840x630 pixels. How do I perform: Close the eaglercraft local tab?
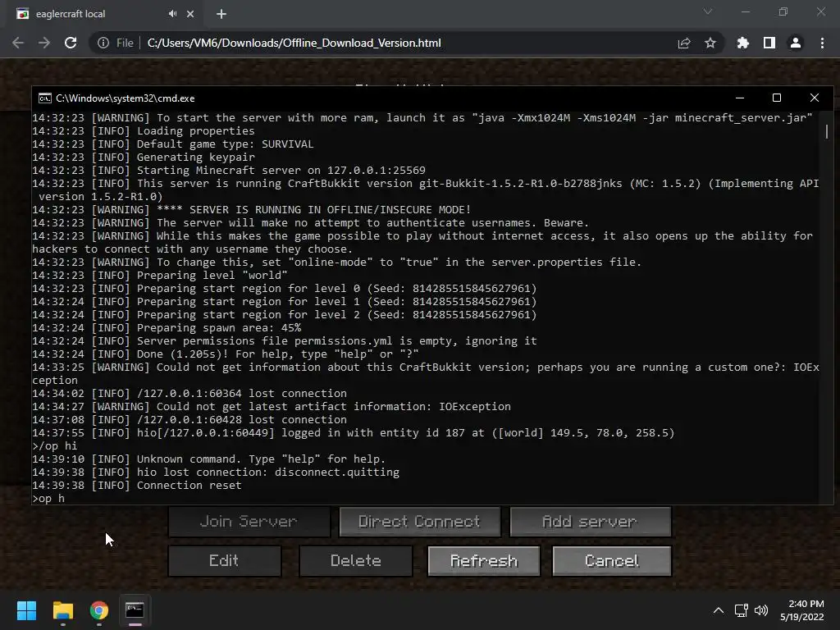pos(190,14)
